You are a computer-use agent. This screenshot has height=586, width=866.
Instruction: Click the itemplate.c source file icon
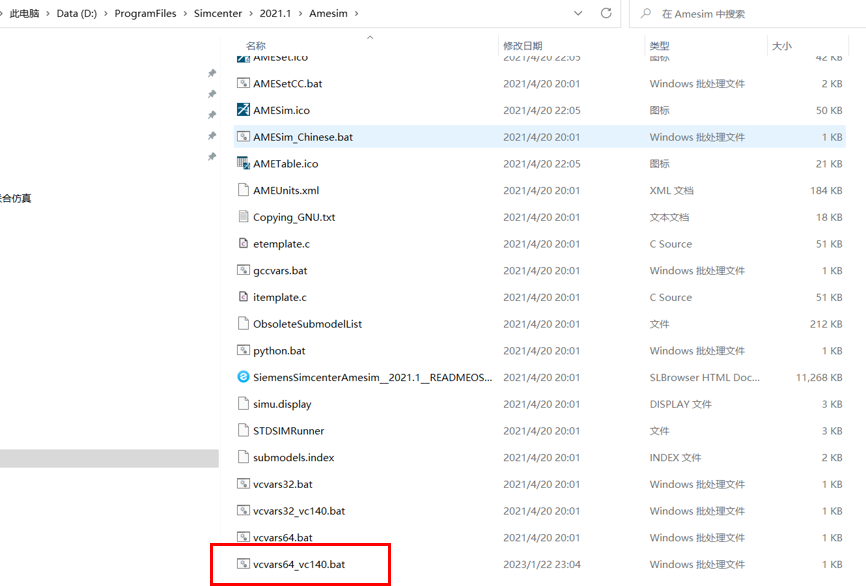(243, 297)
